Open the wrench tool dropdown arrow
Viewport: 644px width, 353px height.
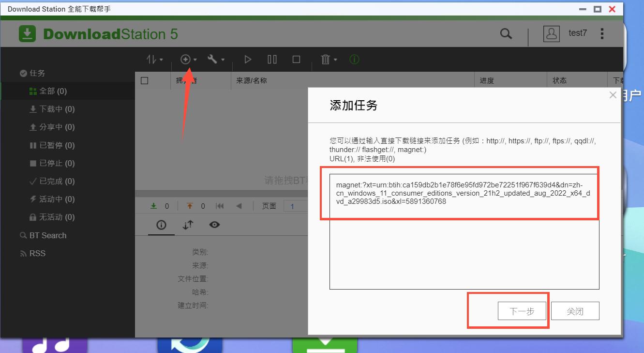tap(222, 59)
